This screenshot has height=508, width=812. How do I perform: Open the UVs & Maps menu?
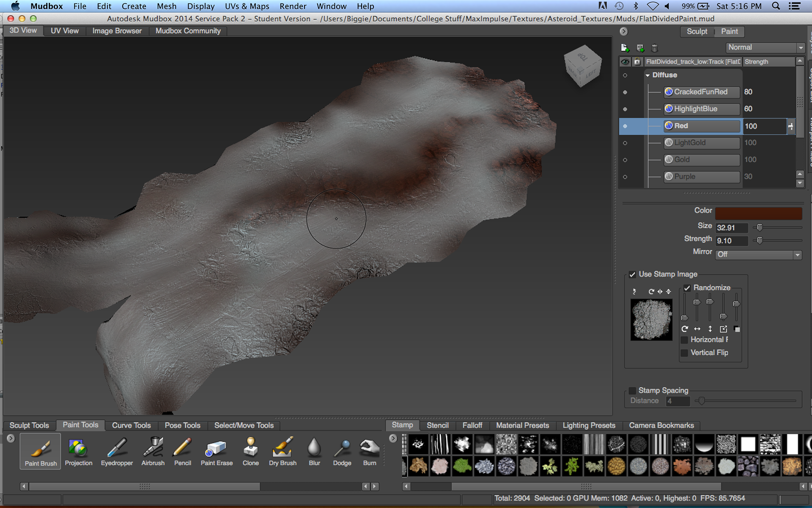coord(247,6)
